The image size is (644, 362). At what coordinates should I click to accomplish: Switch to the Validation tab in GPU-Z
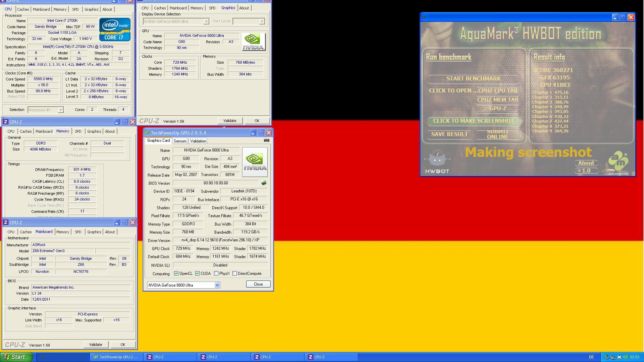[198, 141]
